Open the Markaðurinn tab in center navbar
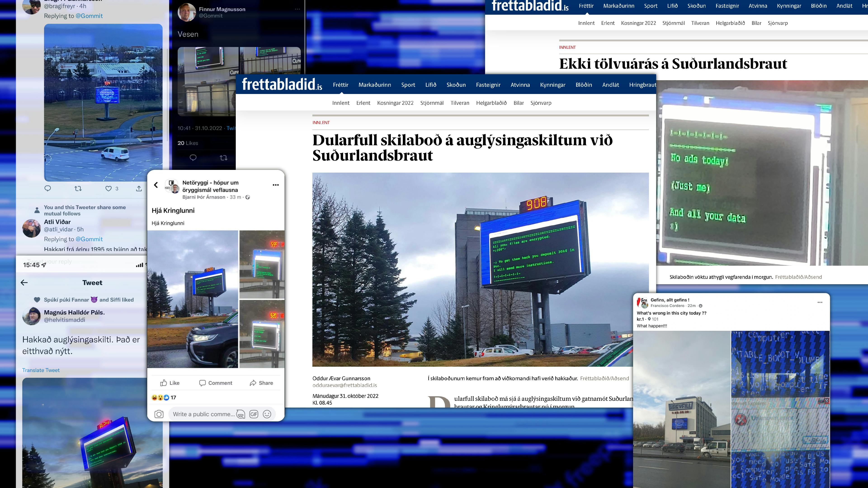This screenshot has height=488, width=868. point(375,85)
